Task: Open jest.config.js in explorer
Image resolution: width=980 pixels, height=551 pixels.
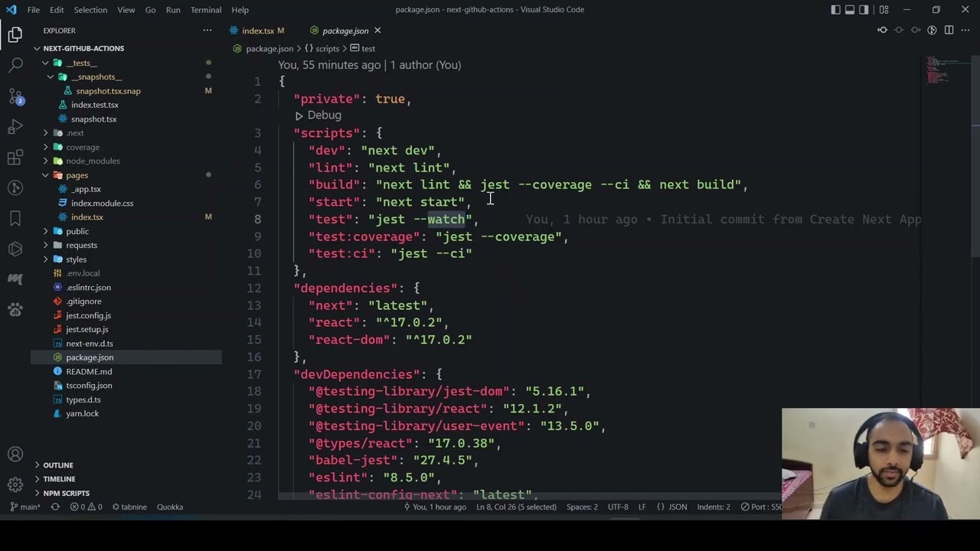Action: click(88, 315)
